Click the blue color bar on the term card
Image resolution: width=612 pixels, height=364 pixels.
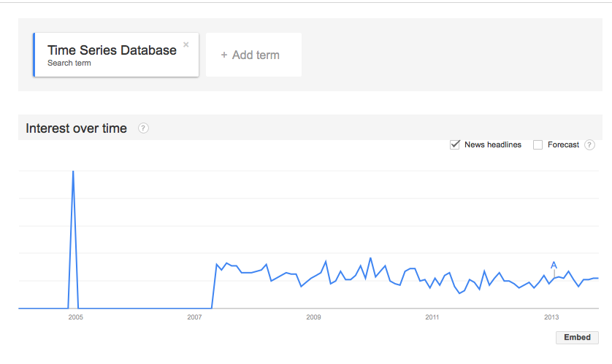(34, 55)
